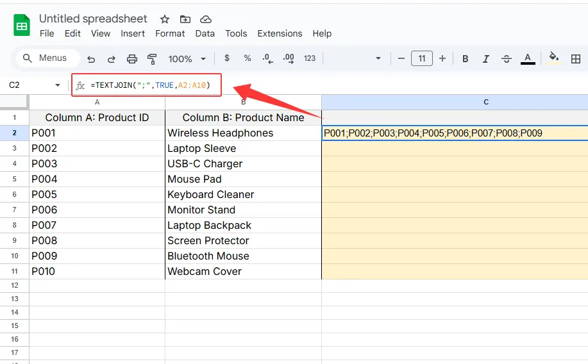588x364 pixels.
Task: Open the 100% zoom dropdown
Action: pyautogui.click(x=187, y=59)
